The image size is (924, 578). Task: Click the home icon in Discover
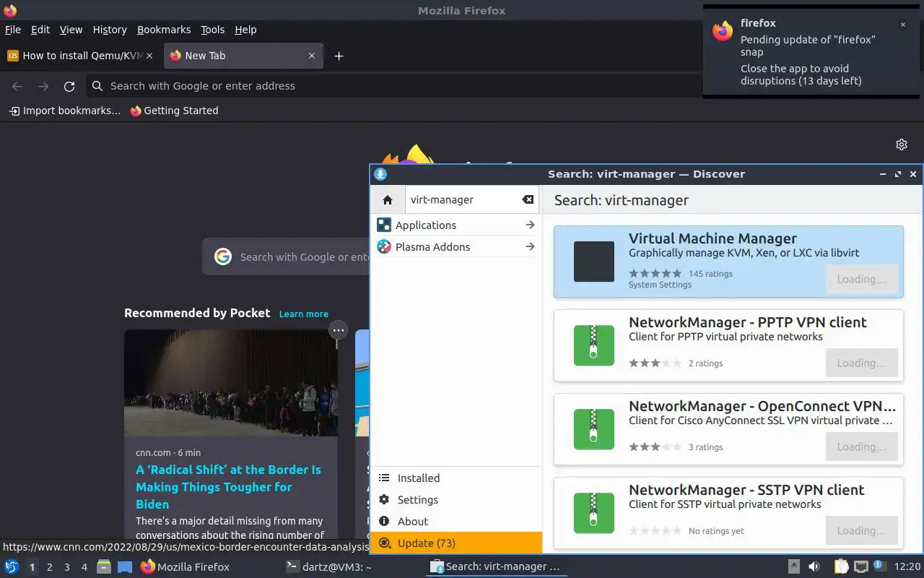388,200
